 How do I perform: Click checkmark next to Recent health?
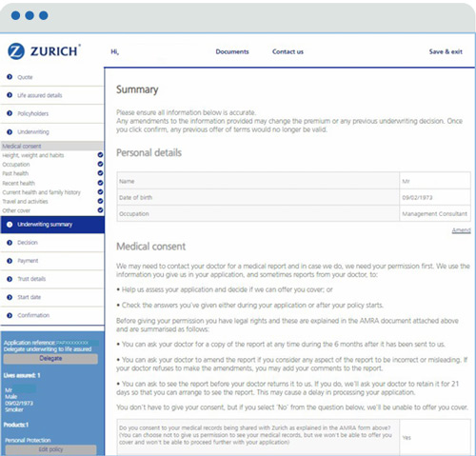pos(100,183)
